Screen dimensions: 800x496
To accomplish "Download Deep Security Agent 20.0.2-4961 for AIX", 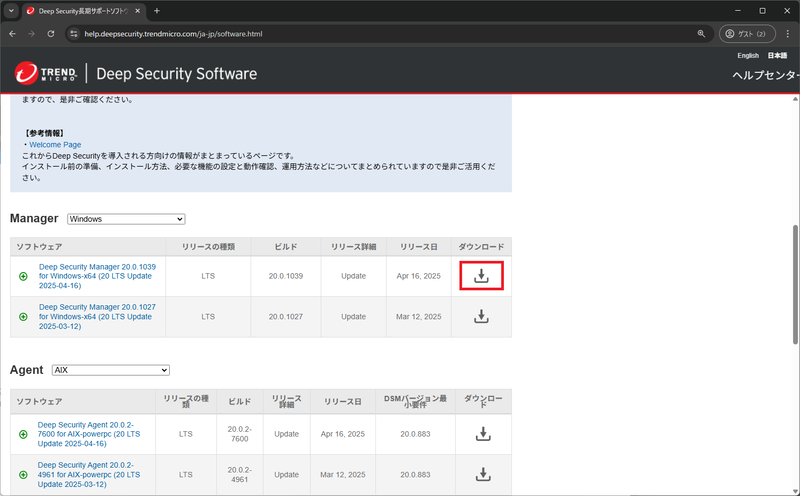I will point(483,475).
